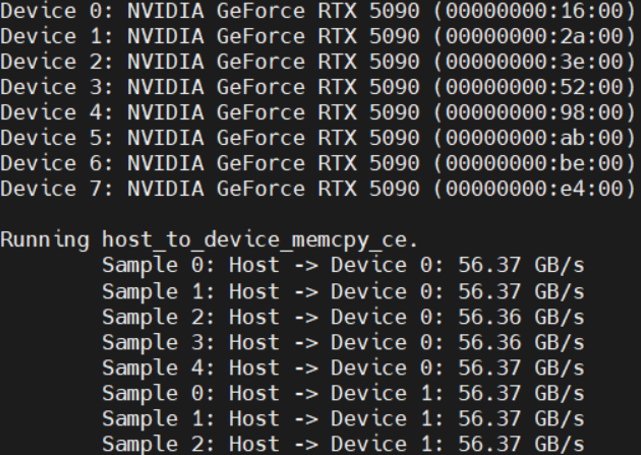Select Sample 3 Host to Device 0 line

(x=343, y=342)
